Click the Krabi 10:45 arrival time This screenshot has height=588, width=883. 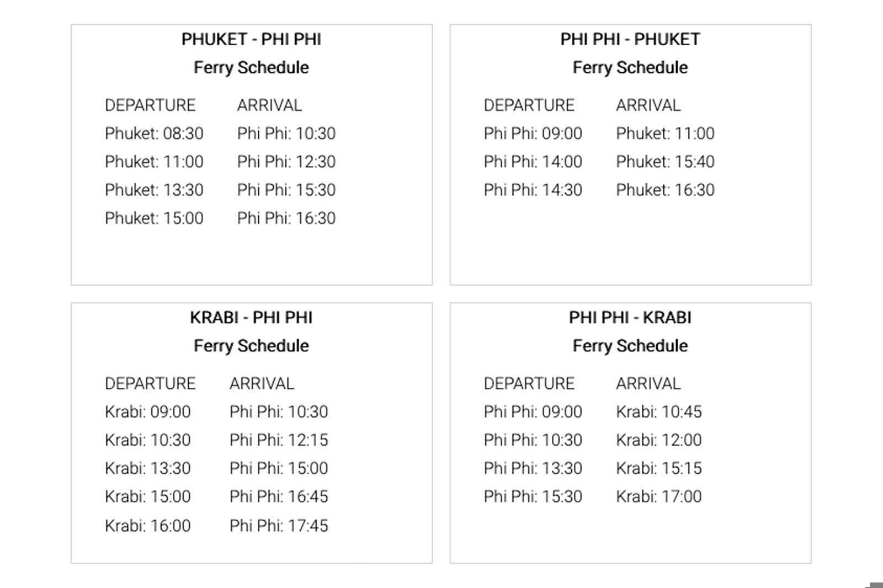click(x=658, y=411)
